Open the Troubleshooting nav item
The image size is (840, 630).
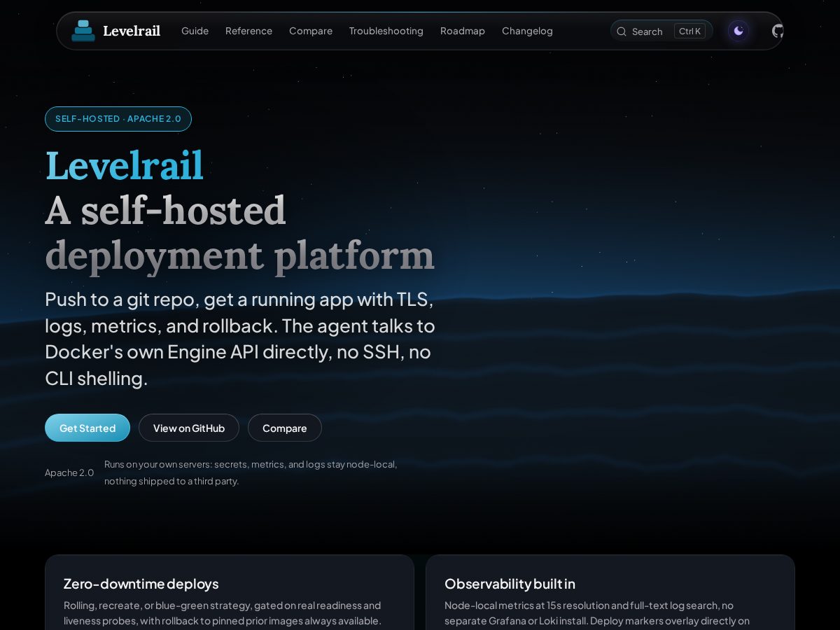point(386,31)
